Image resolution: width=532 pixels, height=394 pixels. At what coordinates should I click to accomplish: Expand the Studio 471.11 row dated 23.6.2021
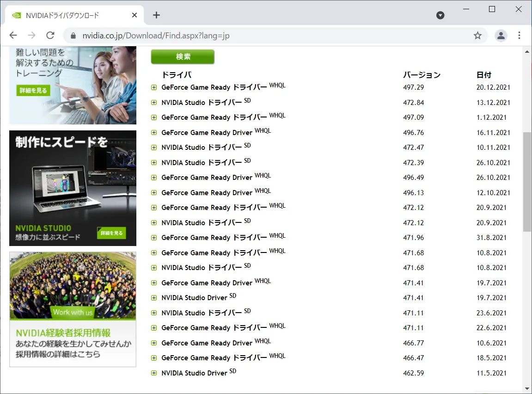click(x=154, y=313)
